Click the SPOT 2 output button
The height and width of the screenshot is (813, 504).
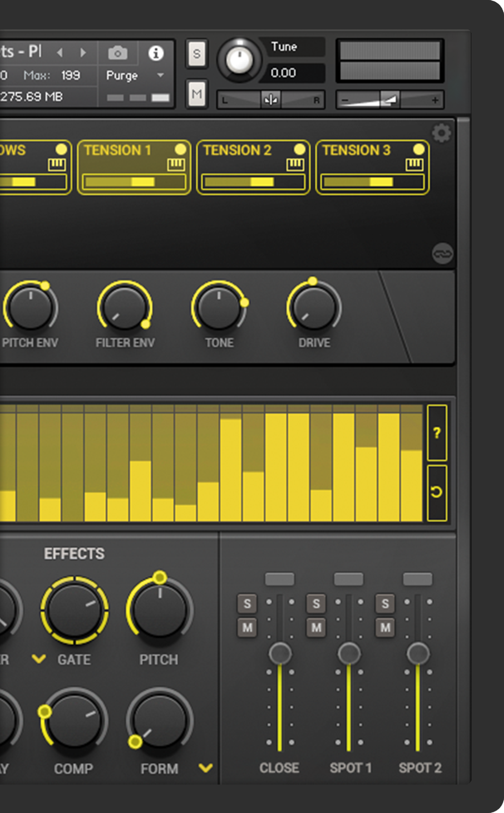point(417,579)
